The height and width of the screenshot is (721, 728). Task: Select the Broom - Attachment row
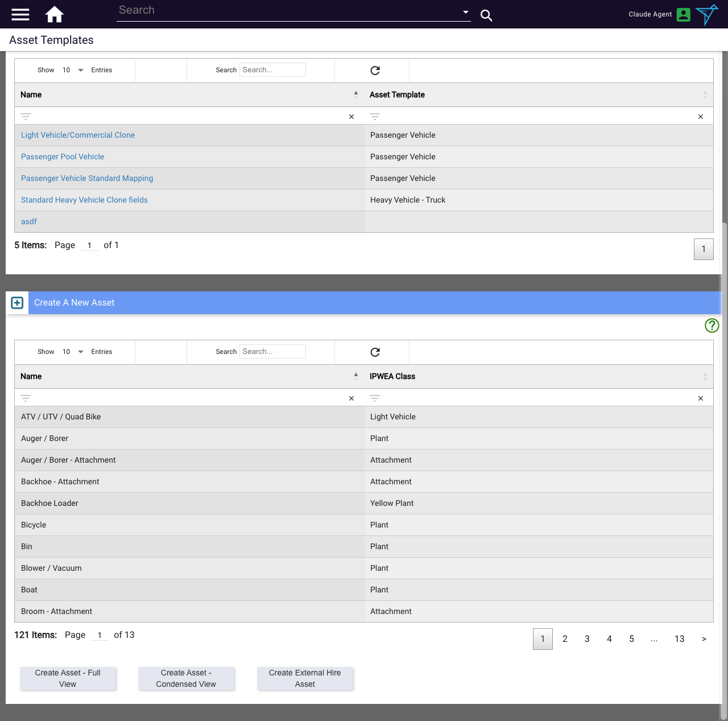364,612
